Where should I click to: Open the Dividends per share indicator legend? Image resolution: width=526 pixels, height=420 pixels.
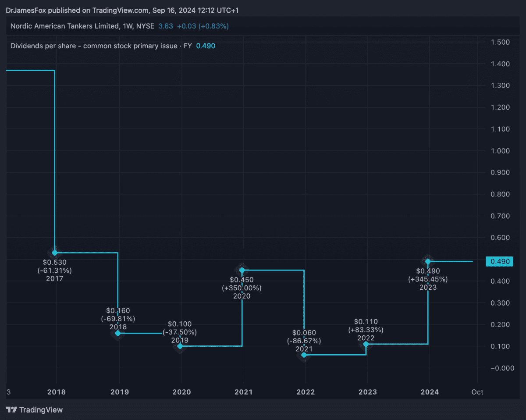(101, 46)
